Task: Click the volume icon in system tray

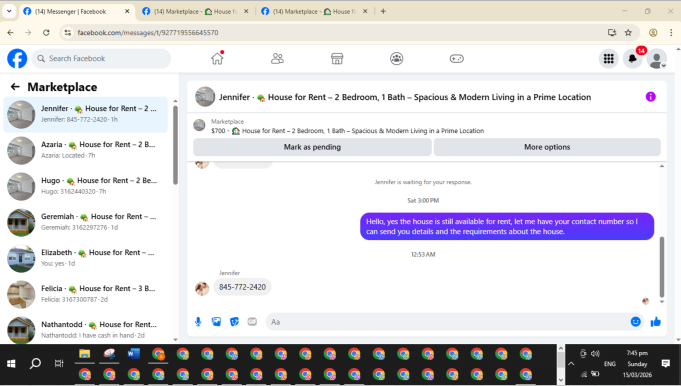Action: [x=595, y=353]
